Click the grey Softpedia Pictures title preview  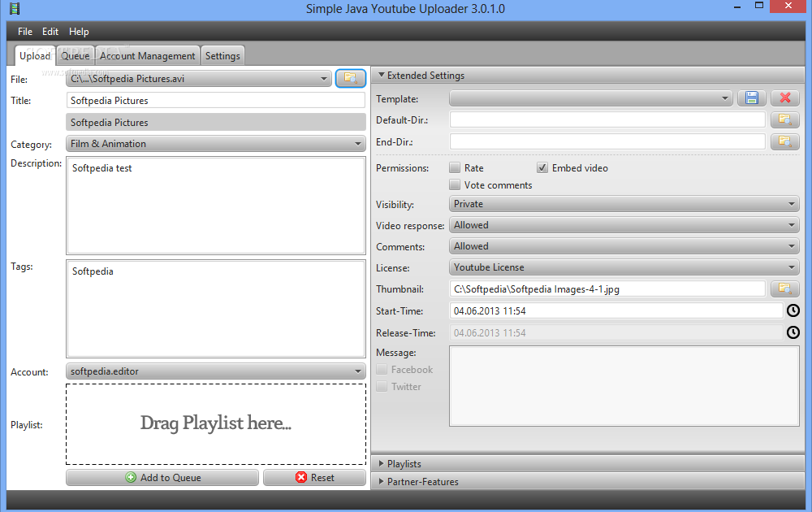[216, 122]
